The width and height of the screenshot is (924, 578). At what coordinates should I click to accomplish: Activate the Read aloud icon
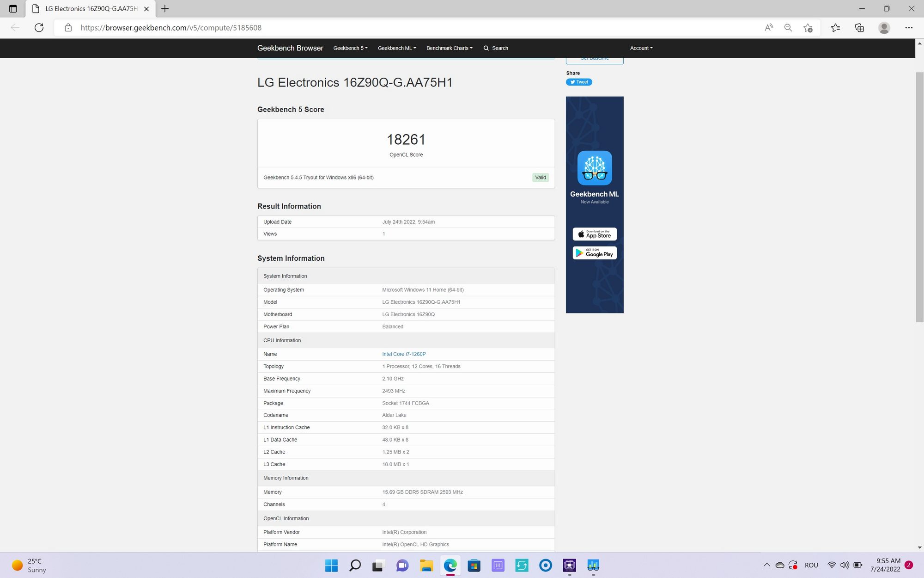coord(768,28)
